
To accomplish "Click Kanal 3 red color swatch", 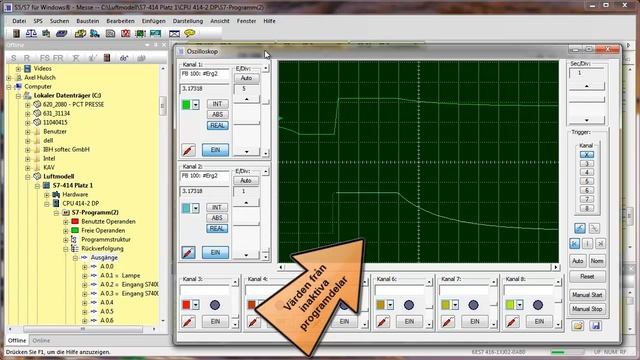I will click(x=186, y=305).
